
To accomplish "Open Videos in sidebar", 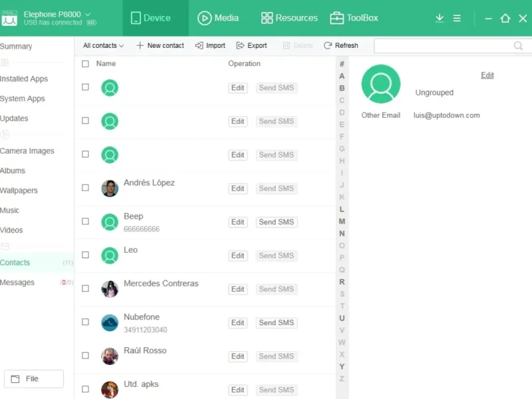I will pyautogui.click(x=11, y=230).
